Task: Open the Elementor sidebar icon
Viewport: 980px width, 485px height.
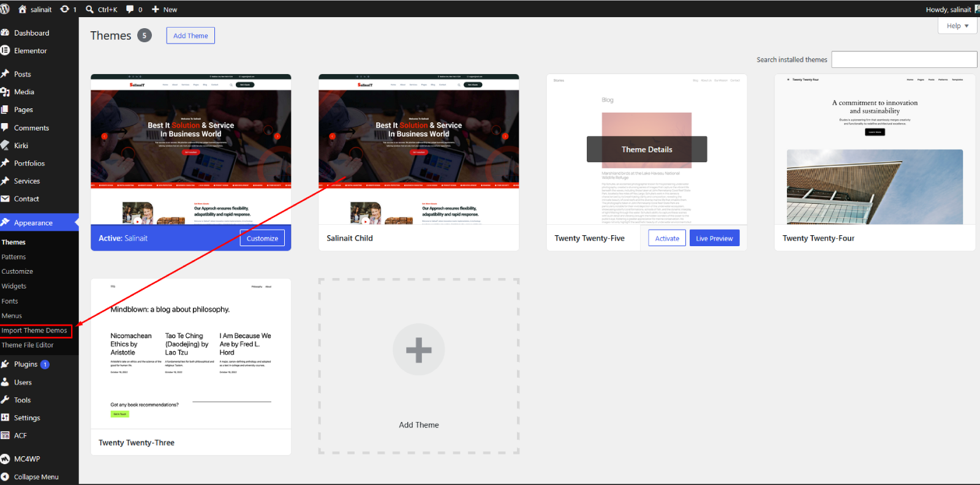Action: click(6, 51)
